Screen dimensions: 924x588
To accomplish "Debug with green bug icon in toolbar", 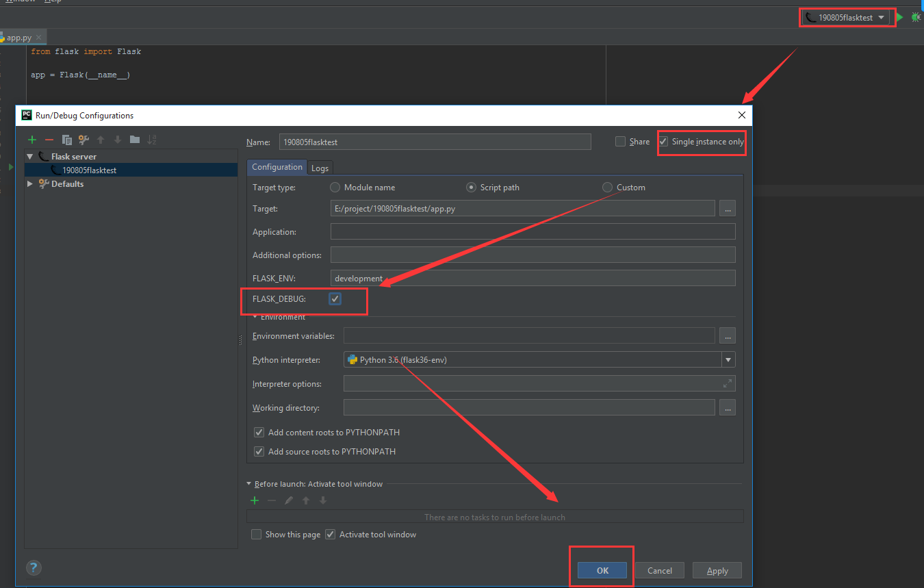I will pos(916,17).
